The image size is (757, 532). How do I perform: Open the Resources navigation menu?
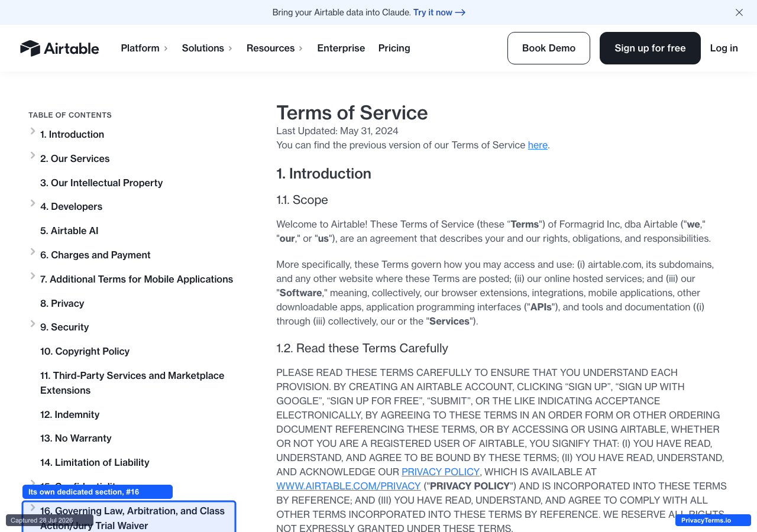point(274,48)
